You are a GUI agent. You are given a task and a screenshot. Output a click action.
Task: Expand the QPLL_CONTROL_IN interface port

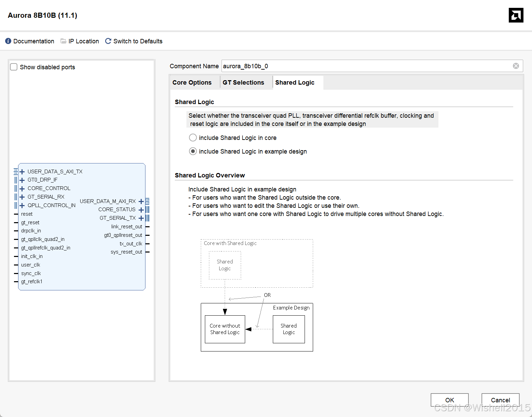click(22, 205)
